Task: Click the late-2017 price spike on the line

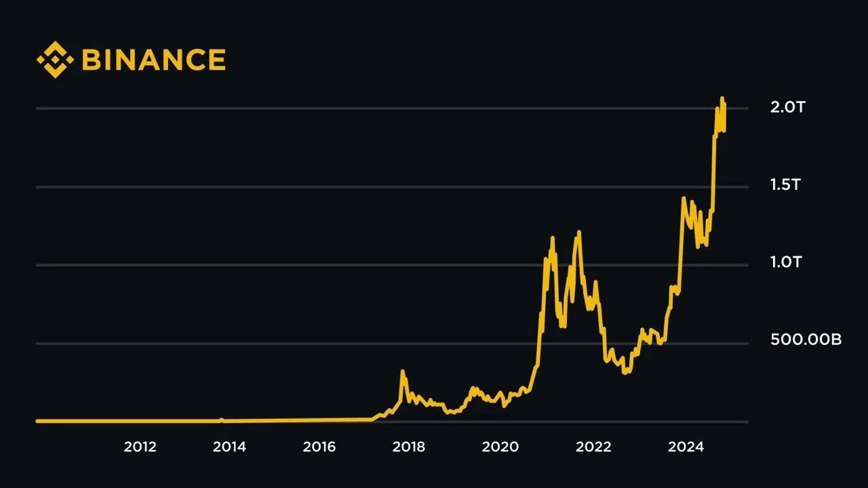Action: coord(402,371)
